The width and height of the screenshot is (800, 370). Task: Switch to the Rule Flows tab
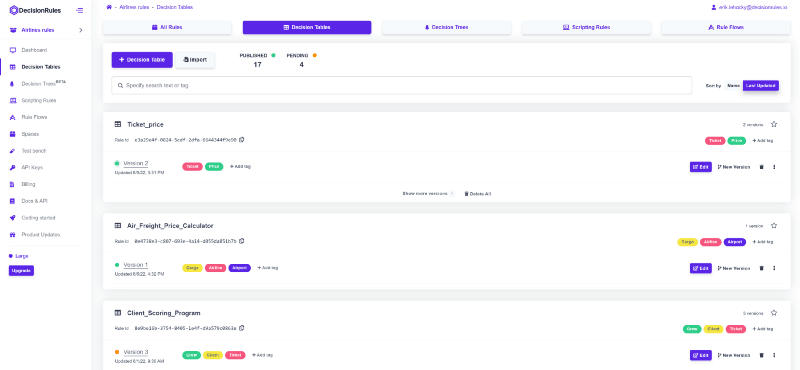coord(726,28)
